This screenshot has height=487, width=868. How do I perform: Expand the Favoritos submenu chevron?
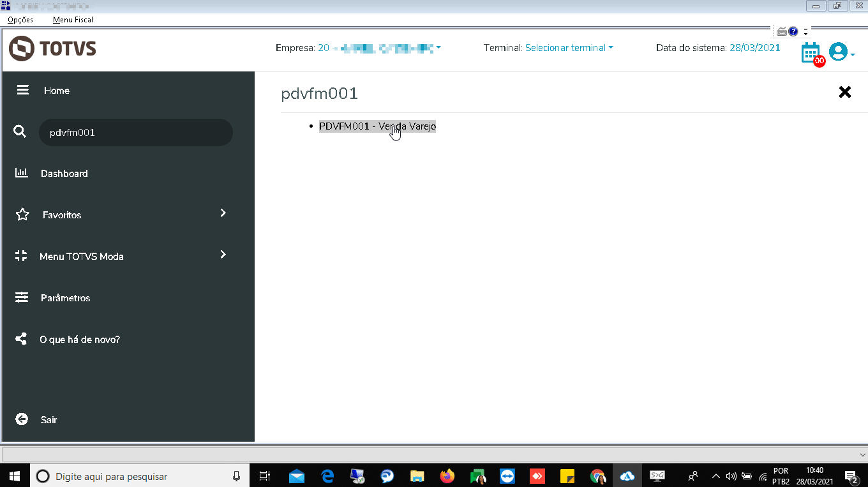tap(223, 213)
